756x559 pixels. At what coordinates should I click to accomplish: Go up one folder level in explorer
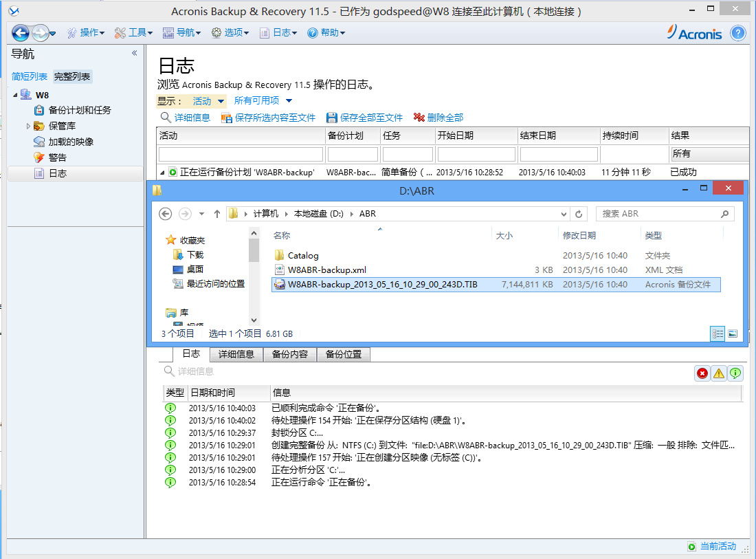tap(217, 214)
